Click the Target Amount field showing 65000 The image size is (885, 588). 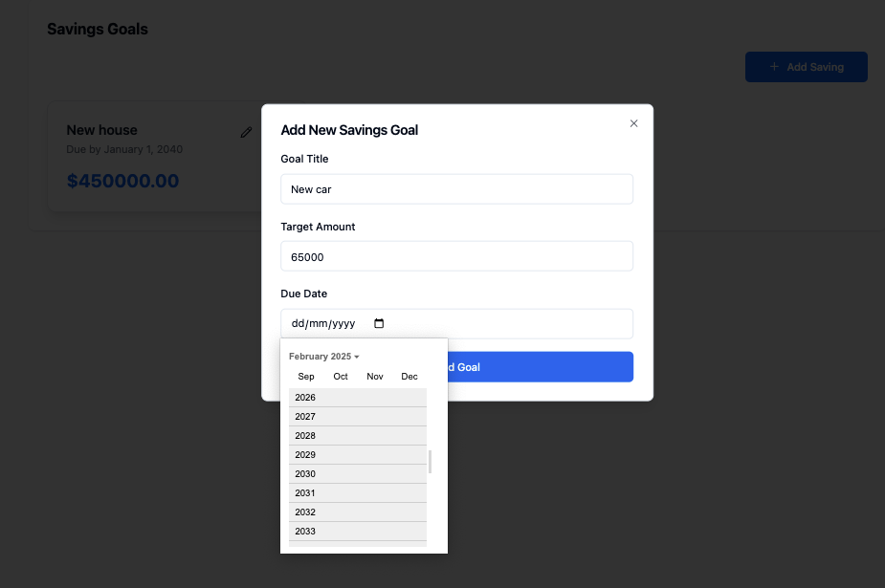(456, 255)
